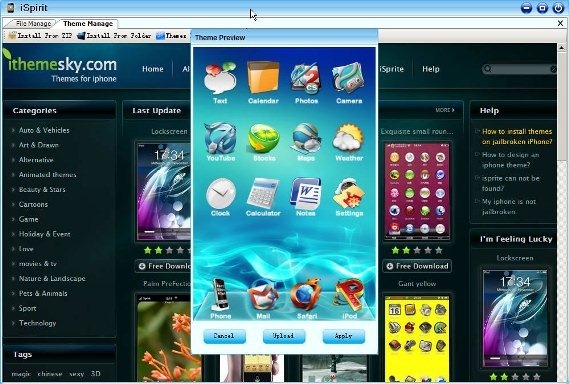Open How to install themes help link
Image resolution: width=569 pixels, height=384 pixels.
pos(517,136)
